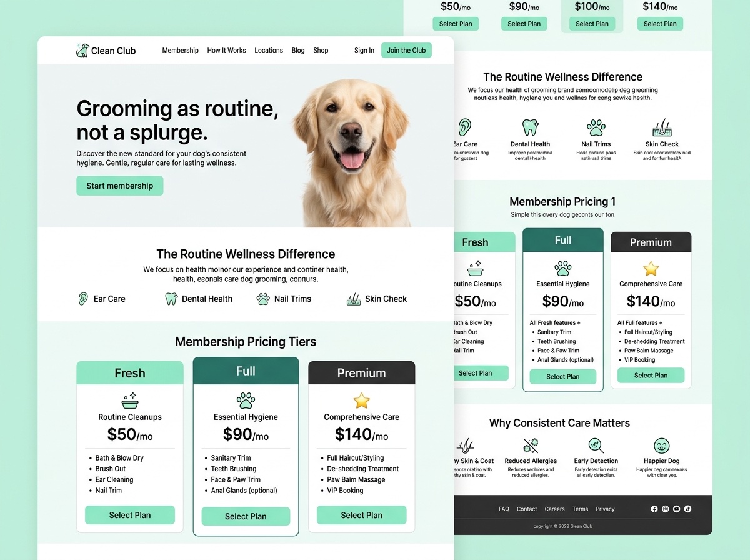Image resolution: width=750 pixels, height=560 pixels.
Task: Click the back-page Dental Health tooth icon
Action: pyautogui.click(x=530, y=127)
